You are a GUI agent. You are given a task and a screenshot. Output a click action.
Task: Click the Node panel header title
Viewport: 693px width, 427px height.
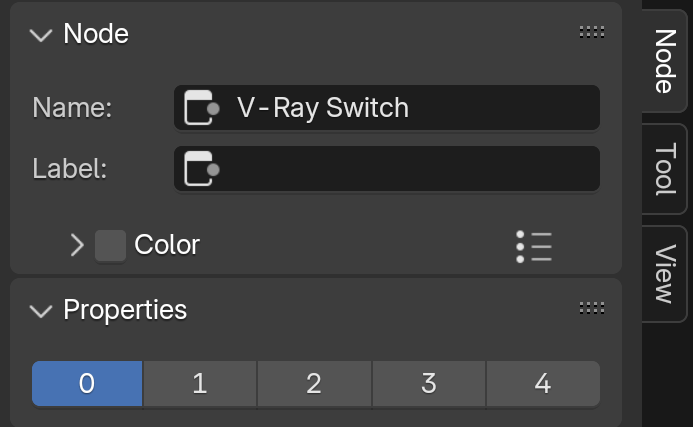96,34
